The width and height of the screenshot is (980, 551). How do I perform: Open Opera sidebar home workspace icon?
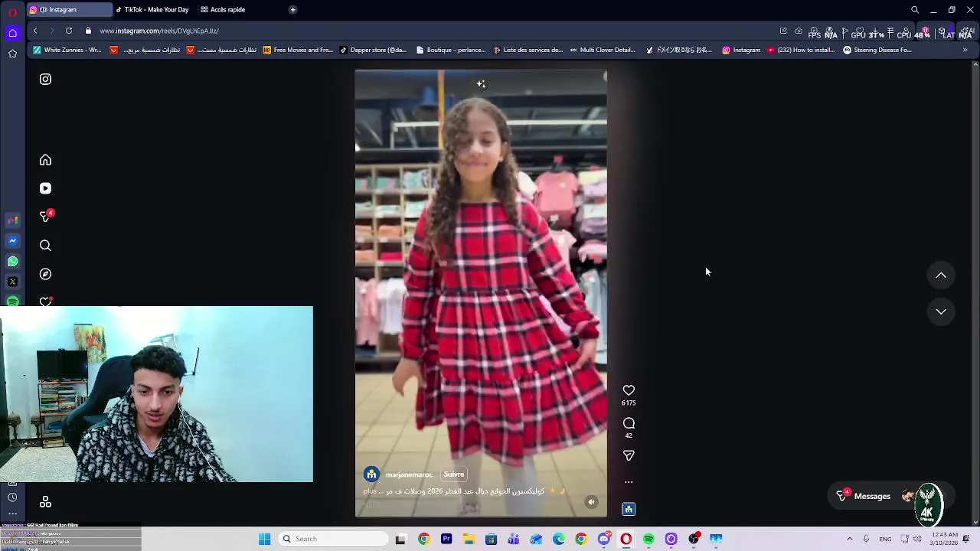point(12,33)
